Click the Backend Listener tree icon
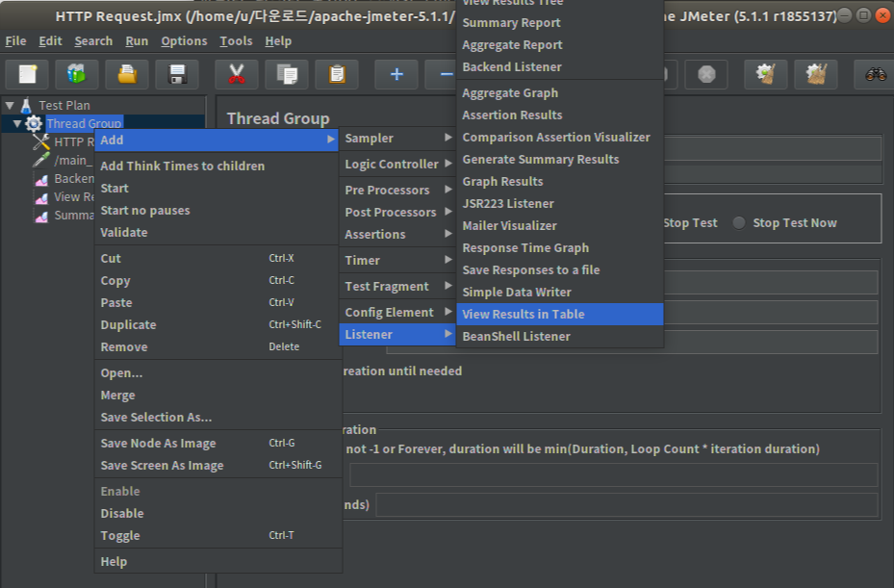The height and width of the screenshot is (588, 894). pyautogui.click(x=41, y=180)
